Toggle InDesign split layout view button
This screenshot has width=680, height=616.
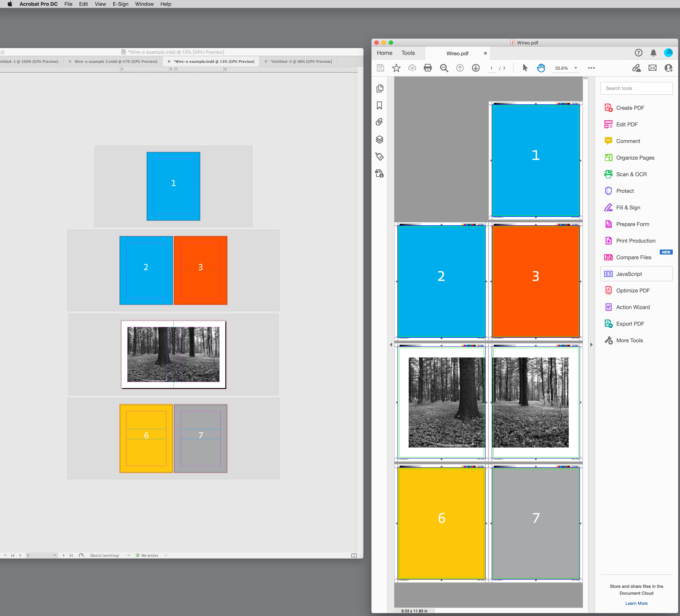[354, 555]
